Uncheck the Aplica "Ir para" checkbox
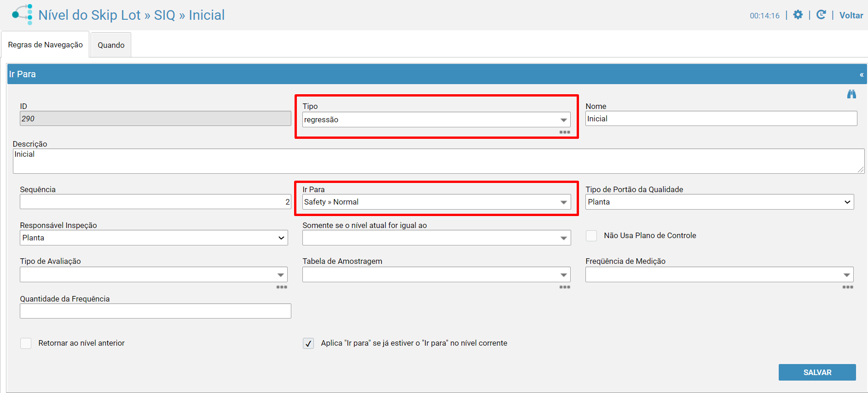 [x=308, y=343]
